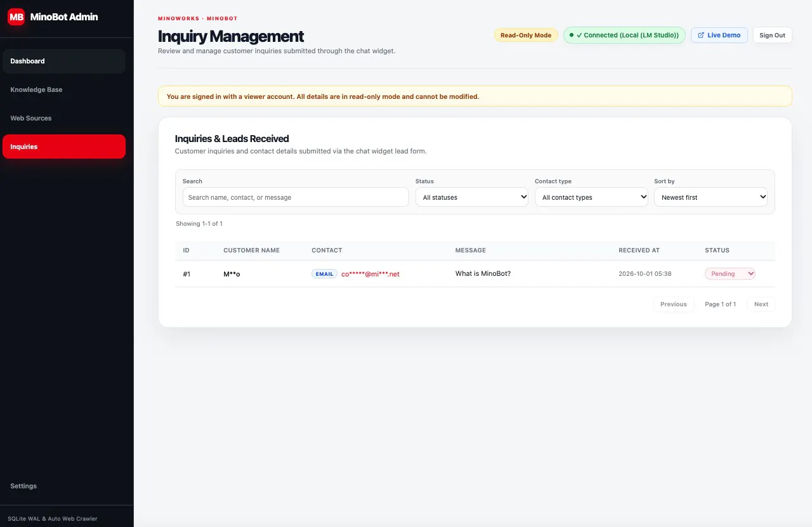Click the Sign Out button
812x527 pixels.
coord(772,35)
